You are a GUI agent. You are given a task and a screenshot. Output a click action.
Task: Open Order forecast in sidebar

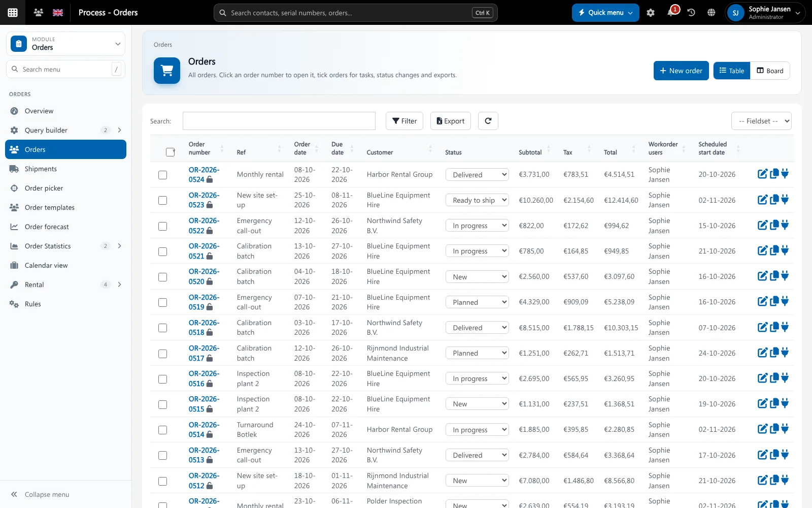(x=65, y=227)
